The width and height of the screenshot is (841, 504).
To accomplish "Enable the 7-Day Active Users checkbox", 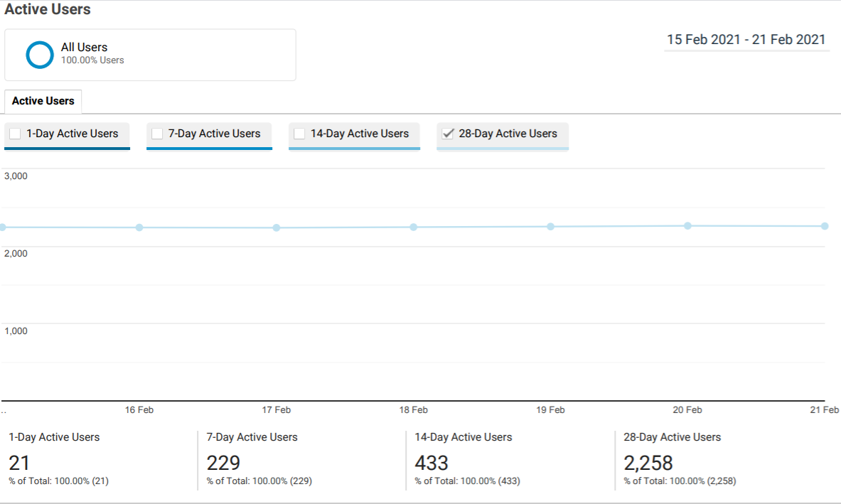I will tap(157, 134).
